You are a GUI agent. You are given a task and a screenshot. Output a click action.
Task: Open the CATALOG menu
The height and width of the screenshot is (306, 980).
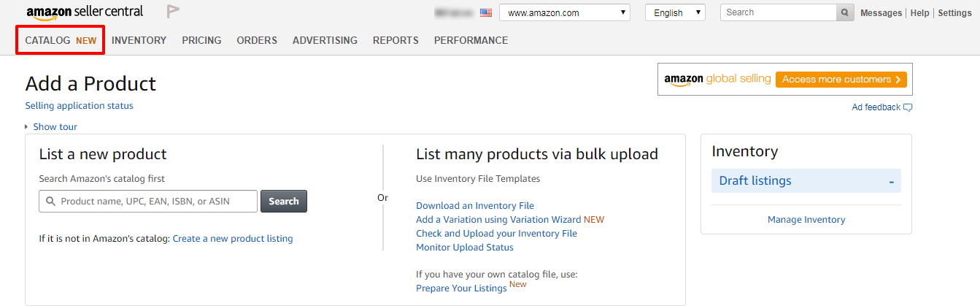(61, 40)
